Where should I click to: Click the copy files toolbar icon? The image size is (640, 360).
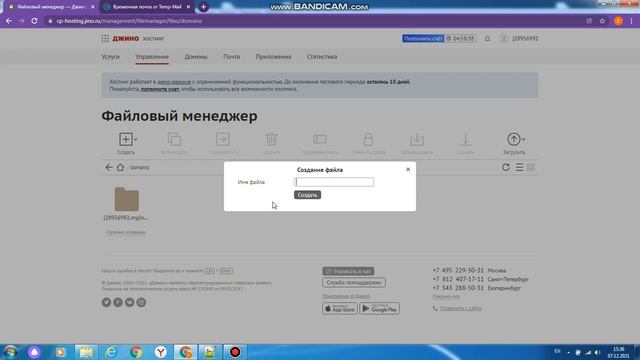pyautogui.click(x=174, y=139)
